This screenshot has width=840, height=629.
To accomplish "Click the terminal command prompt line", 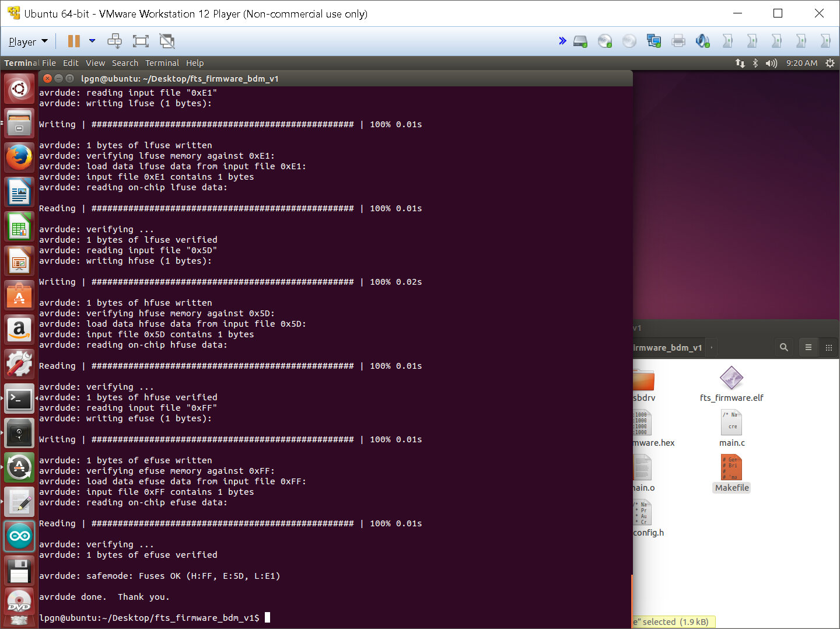I will (x=155, y=617).
